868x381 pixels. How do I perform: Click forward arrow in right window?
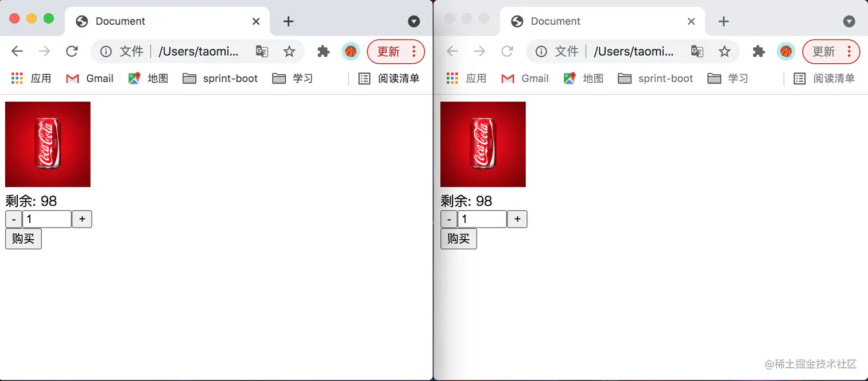[479, 52]
